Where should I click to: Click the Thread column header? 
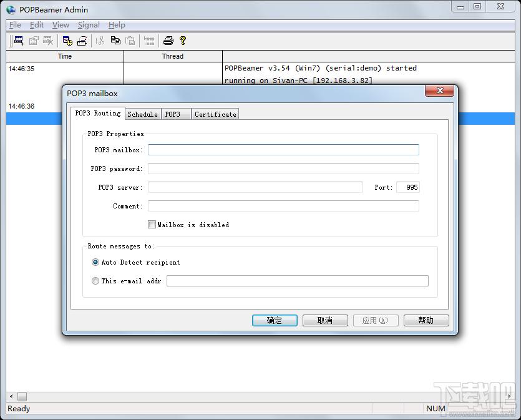[173, 56]
